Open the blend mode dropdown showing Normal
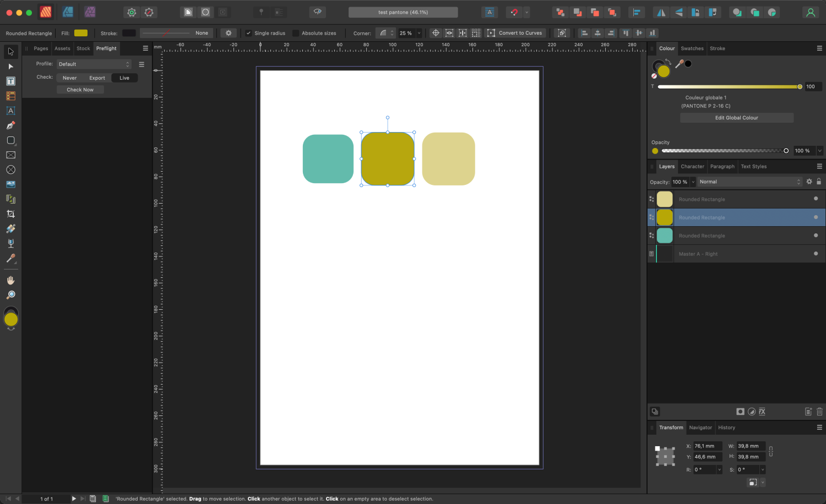 coord(749,182)
